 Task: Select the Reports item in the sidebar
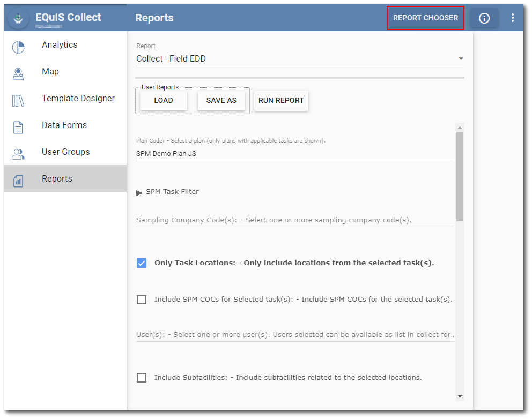click(57, 178)
